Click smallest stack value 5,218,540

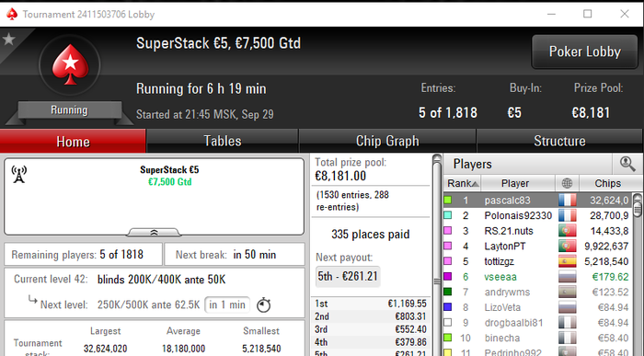click(x=261, y=349)
